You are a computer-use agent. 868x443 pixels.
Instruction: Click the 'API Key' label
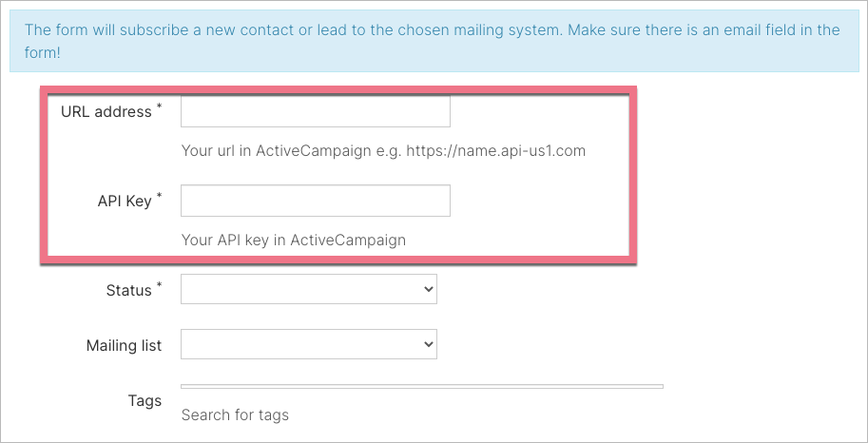coord(124,202)
